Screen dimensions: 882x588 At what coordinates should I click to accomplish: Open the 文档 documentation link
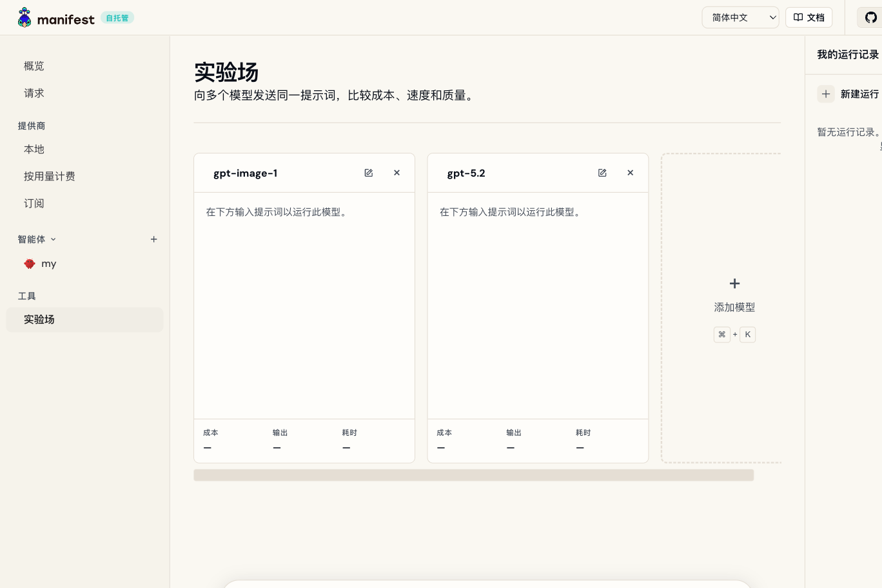[809, 17]
